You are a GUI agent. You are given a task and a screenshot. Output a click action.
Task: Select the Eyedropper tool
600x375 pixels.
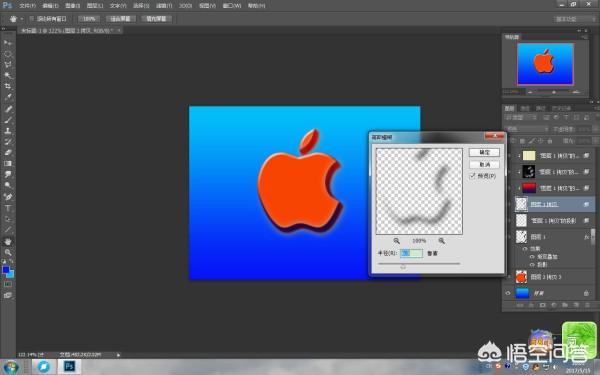8,97
